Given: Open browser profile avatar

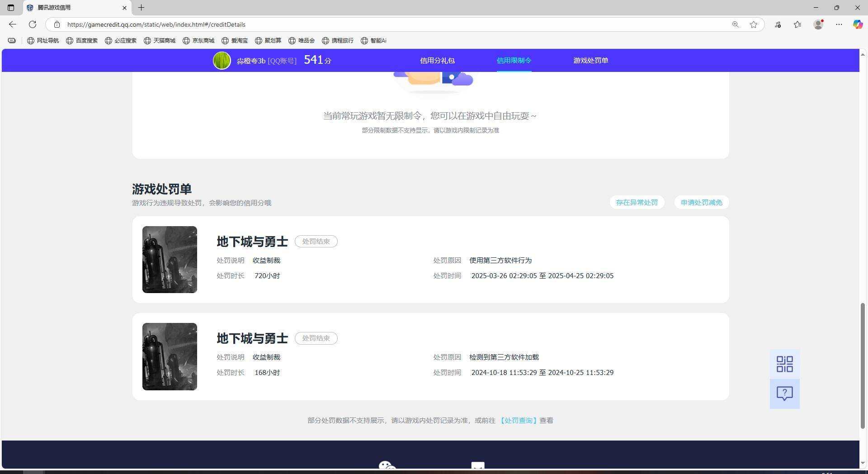Looking at the screenshot, I should [x=818, y=24].
